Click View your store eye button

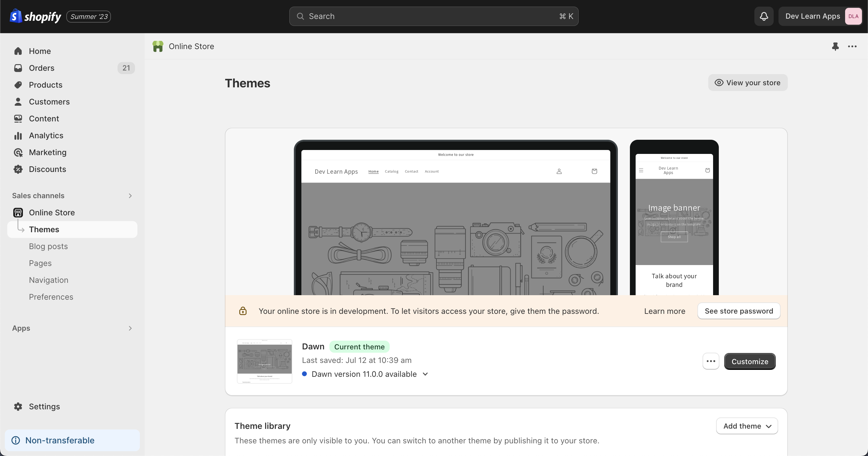(748, 83)
